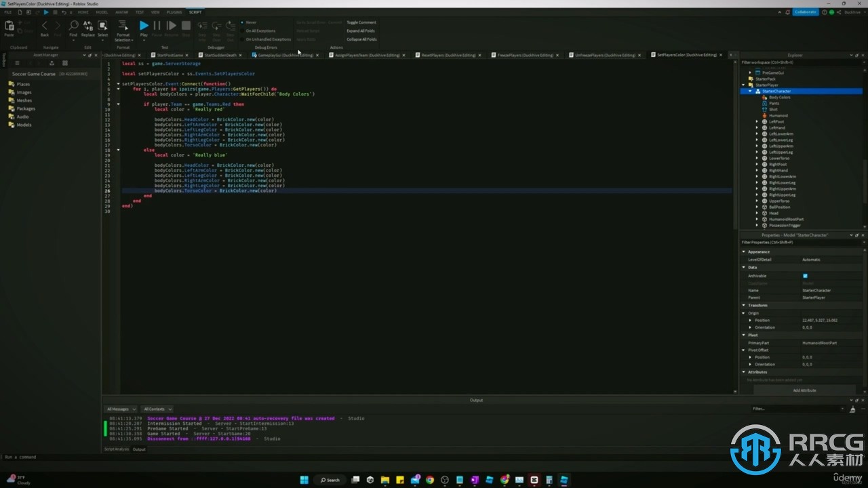Click the quick-access Play icon in title bar
This screenshot has width=868, height=488.
coord(45,12)
